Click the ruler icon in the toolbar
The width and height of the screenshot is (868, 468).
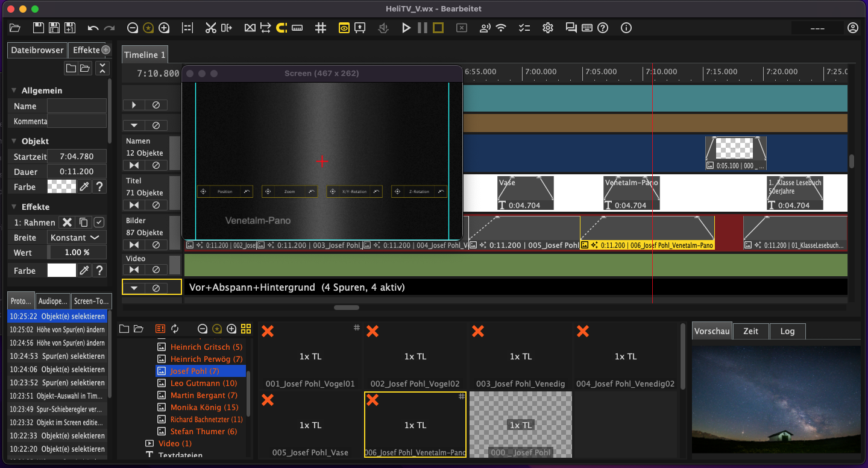click(297, 28)
